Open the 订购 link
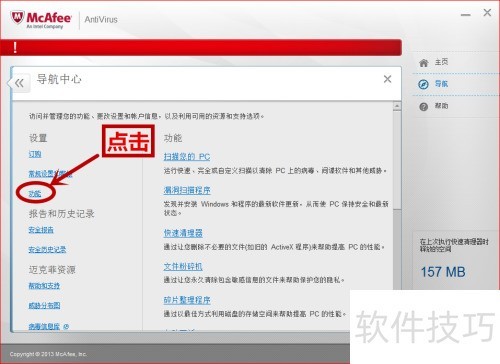This screenshot has height=364, width=500. 35,154
